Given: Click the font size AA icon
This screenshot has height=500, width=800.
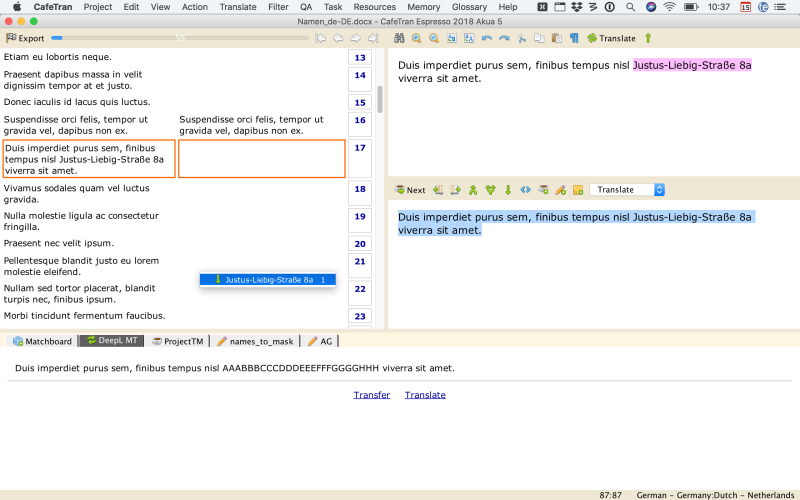Looking at the screenshot, I should click(x=469, y=38).
